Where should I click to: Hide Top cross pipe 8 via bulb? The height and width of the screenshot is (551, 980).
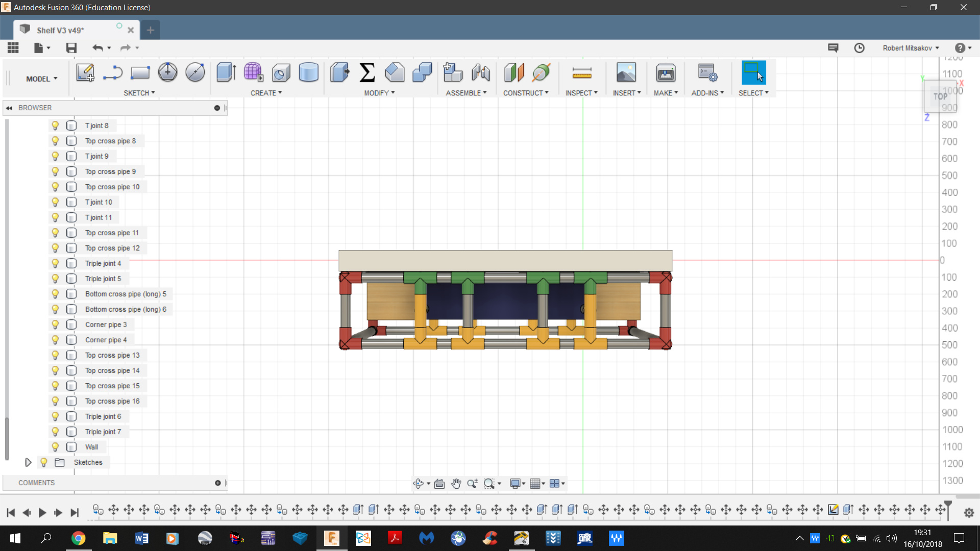click(x=55, y=141)
